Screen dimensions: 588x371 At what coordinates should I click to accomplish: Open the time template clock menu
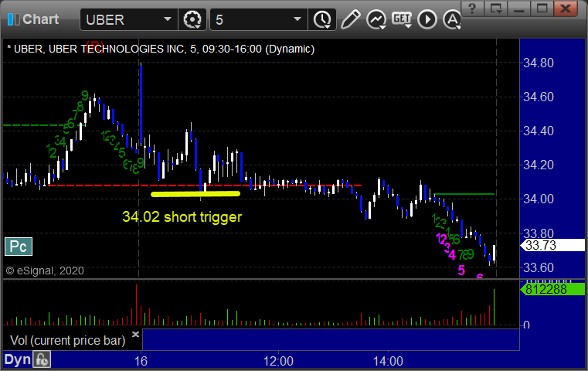pos(322,19)
